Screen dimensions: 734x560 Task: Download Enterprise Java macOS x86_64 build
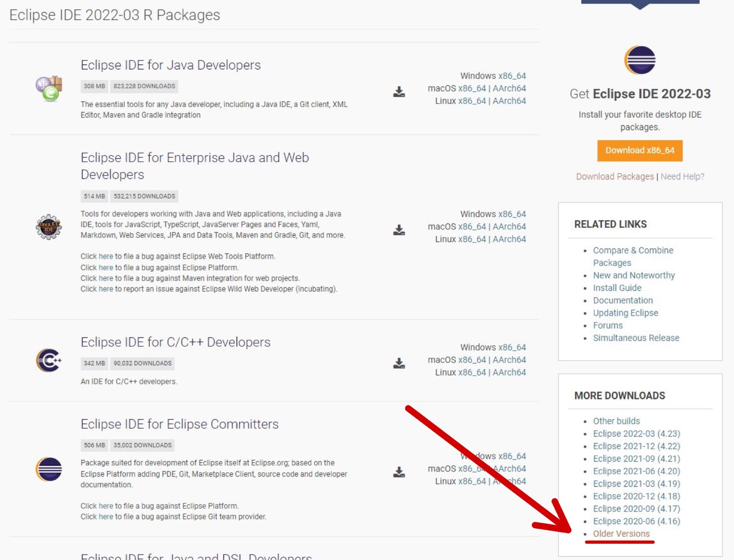click(472, 227)
